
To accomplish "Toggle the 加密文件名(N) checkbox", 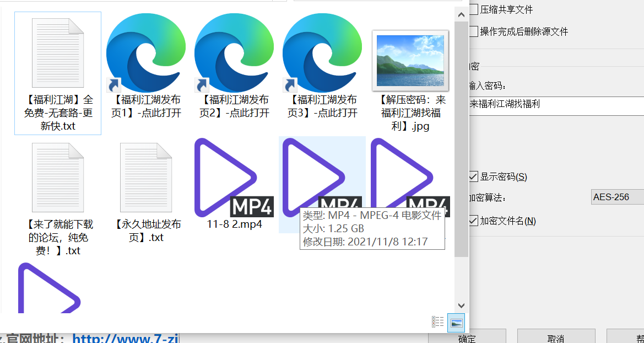I will (473, 221).
